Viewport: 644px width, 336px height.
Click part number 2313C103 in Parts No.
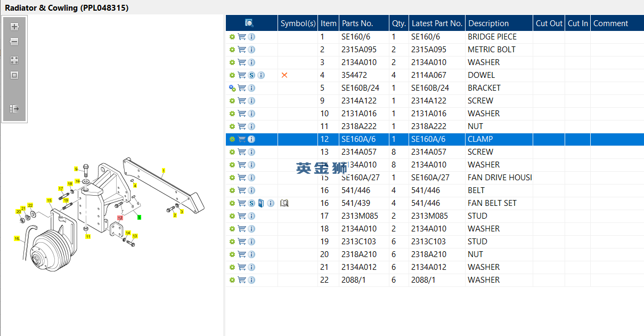pos(358,242)
